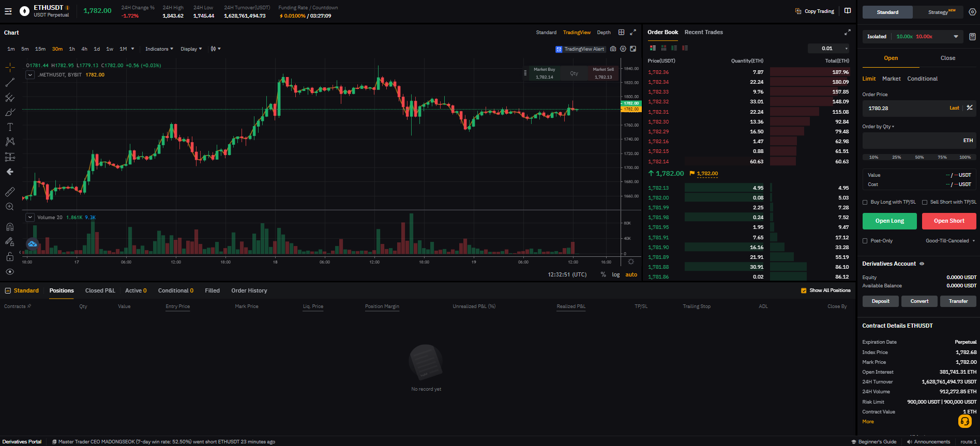Screen dimensions: 980x446
Task: Tick the Post-Only checkbox
Action: pyautogui.click(x=865, y=241)
